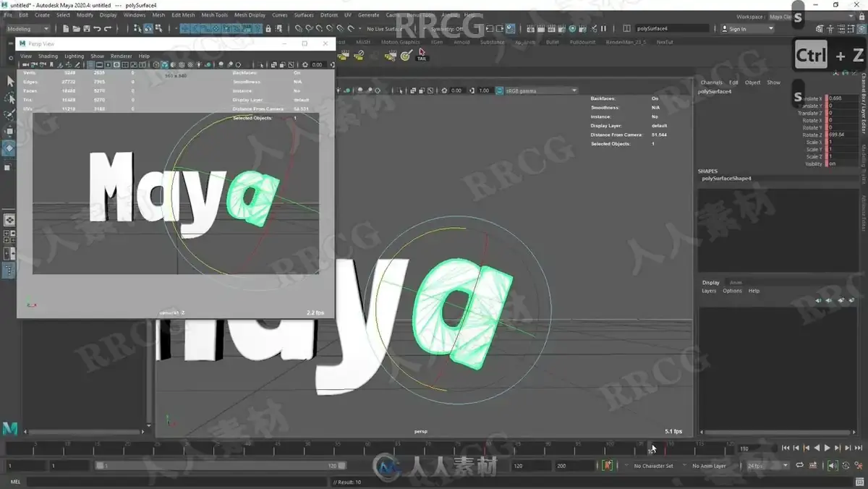Click the MEL script type label

coord(15,482)
